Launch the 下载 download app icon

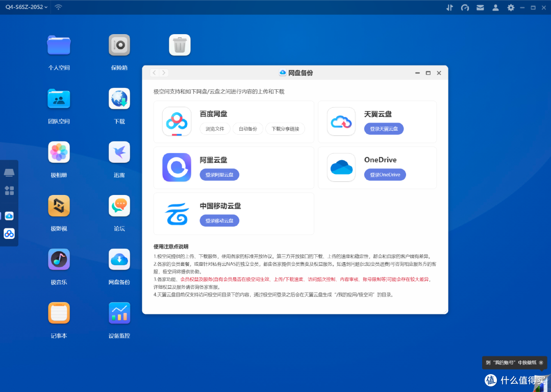click(119, 99)
